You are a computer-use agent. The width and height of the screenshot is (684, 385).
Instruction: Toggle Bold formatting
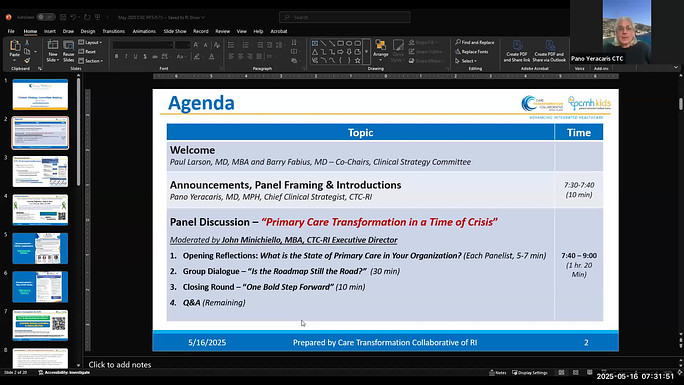pos(116,57)
